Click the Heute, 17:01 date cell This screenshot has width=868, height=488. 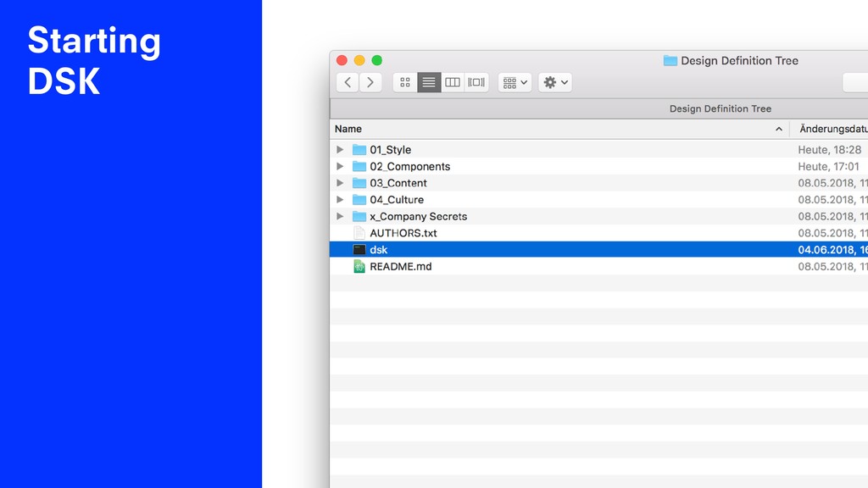click(x=828, y=167)
